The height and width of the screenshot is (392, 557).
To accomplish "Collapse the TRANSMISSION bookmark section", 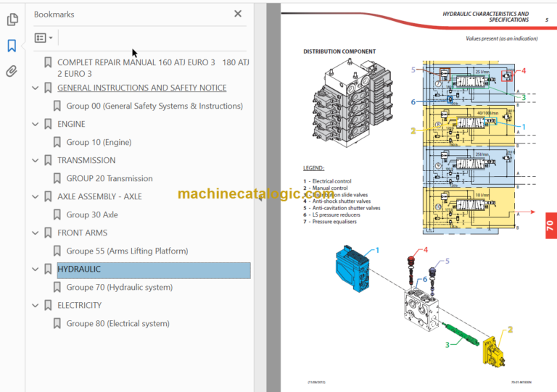I will pyautogui.click(x=35, y=160).
